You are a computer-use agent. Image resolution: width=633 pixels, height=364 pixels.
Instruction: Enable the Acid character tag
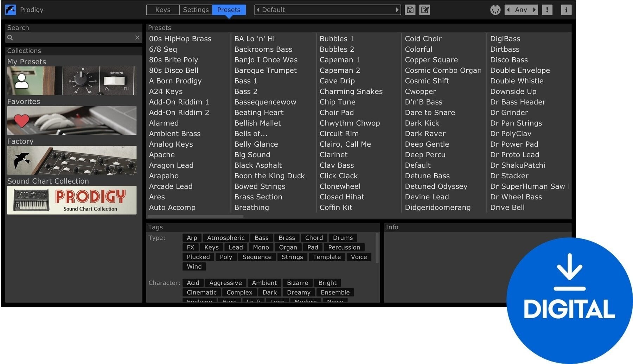(x=193, y=283)
